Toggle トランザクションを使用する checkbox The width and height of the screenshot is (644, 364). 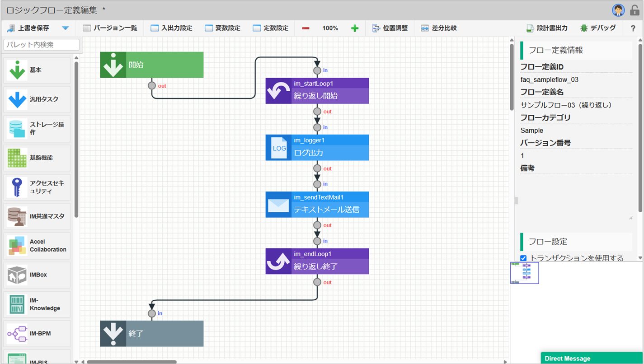coord(523,258)
